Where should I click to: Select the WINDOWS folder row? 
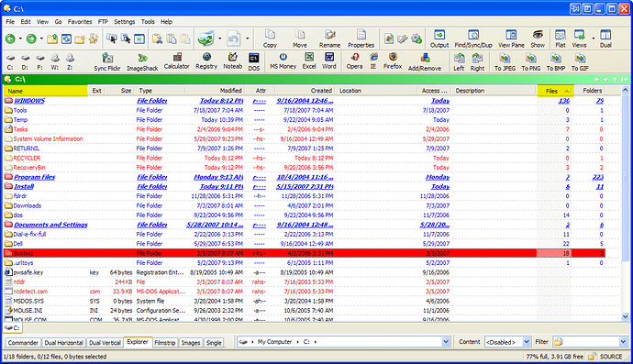click(x=305, y=101)
